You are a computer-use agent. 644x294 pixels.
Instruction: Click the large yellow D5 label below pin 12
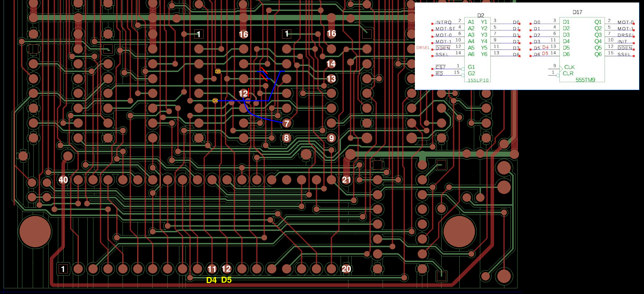click(226, 280)
